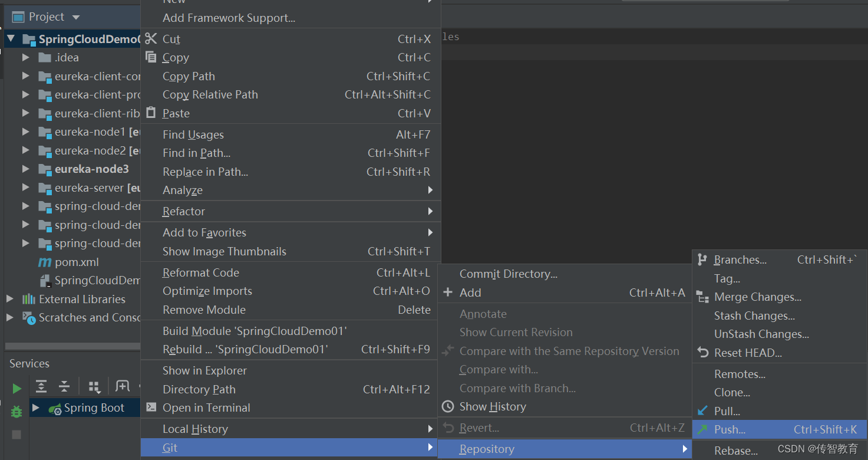Click the green Run icon in Services
Viewport: 868px width, 460px height.
[16, 389]
